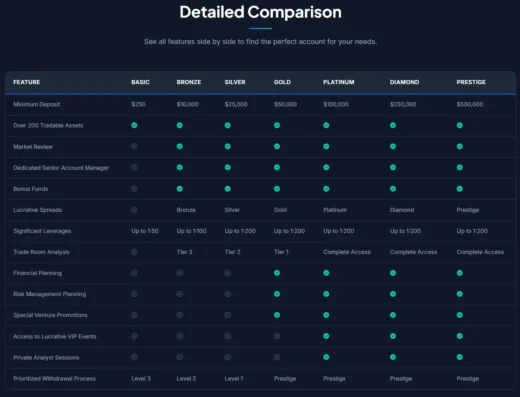Click Basic's unavailable icon for Dedicated Senior Account Manager
The image size is (520, 397).
click(134, 167)
